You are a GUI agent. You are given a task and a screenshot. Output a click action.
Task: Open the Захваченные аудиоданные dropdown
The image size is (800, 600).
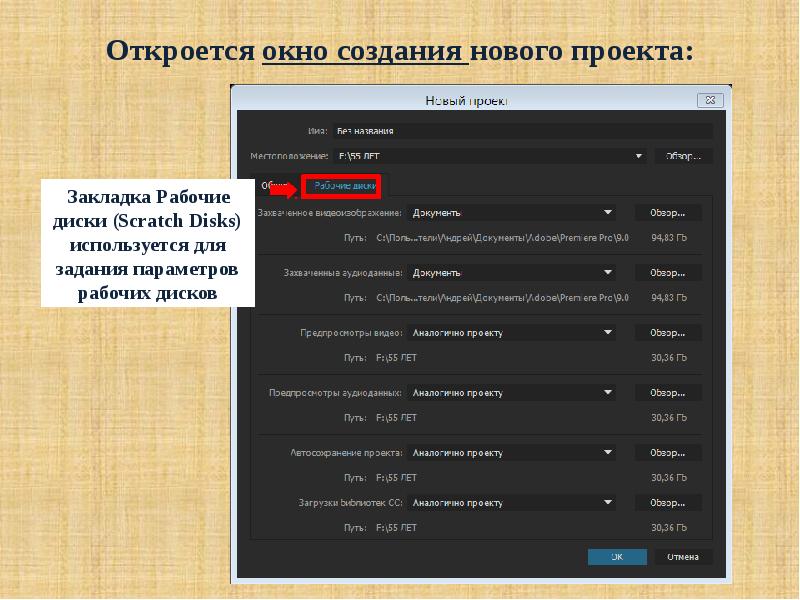[512, 272]
